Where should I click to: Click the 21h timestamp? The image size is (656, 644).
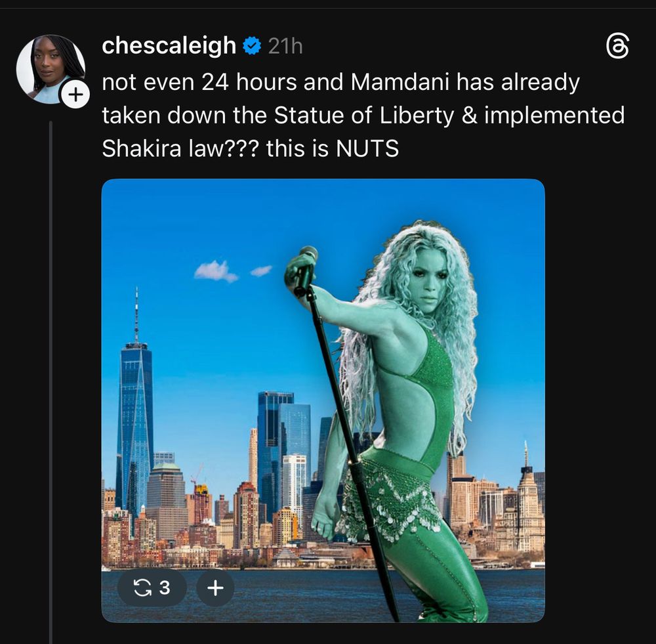coord(285,46)
